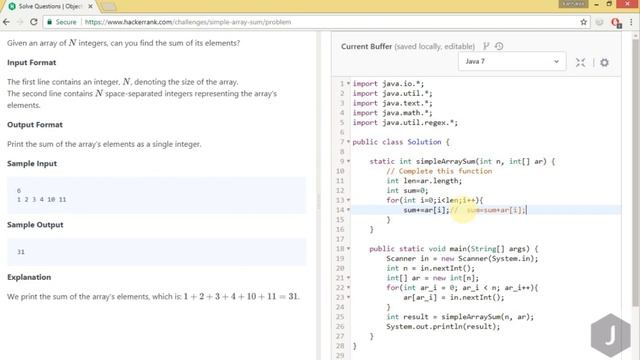Click the hackerrank.com address bar URL
The image size is (640, 360).
click(188, 22)
